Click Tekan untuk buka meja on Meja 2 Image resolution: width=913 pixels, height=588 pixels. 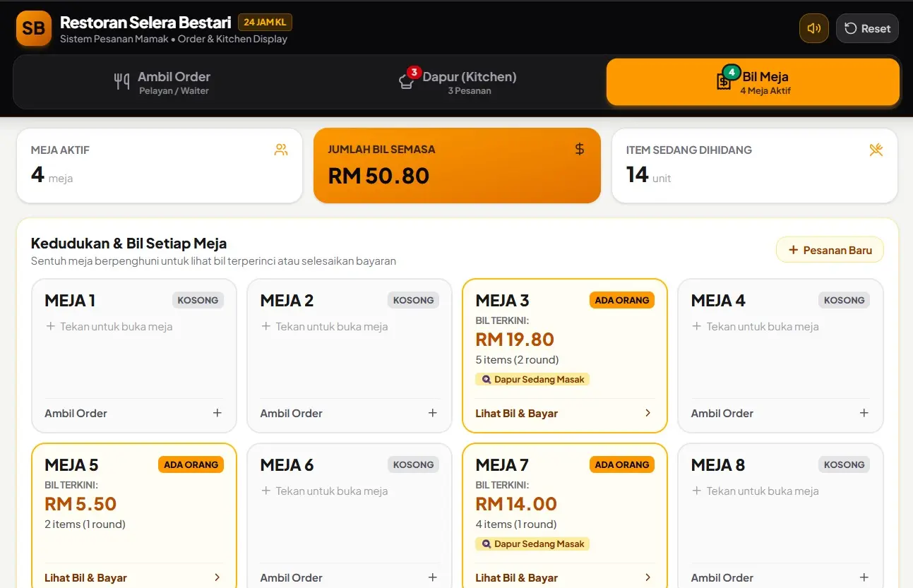pyautogui.click(x=324, y=327)
